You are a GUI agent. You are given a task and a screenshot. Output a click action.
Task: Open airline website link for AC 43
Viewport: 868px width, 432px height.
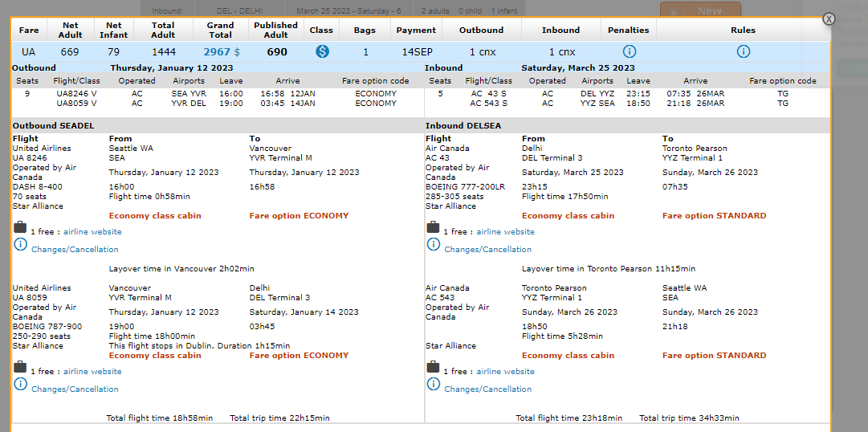tap(505, 232)
